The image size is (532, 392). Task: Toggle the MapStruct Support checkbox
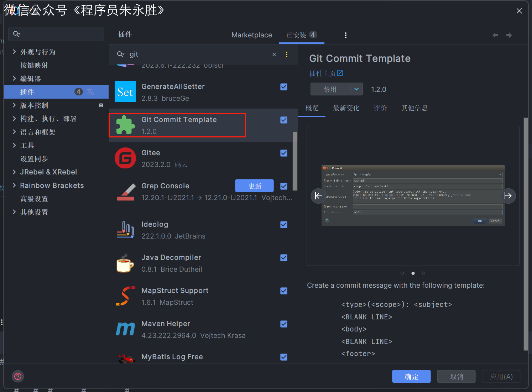(x=284, y=291)
